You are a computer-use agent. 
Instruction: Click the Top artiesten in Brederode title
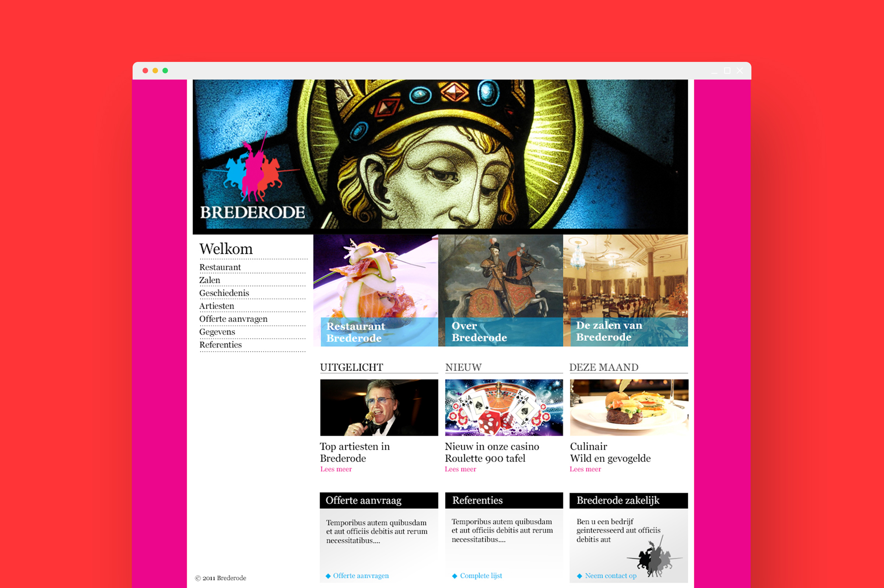[x=355, y=452]
